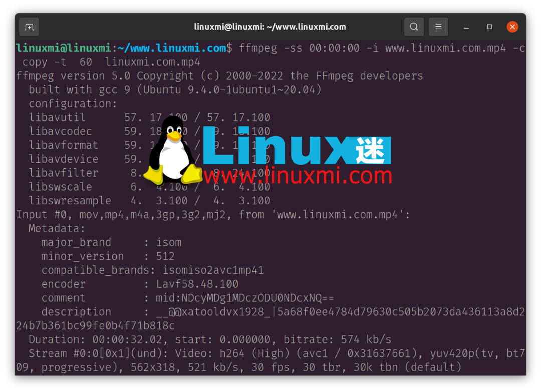Click the major_brand isom line

111,242
